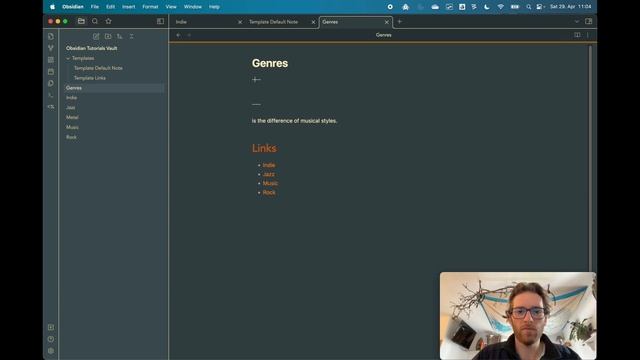Navigate back with the left arrow
640x360 pixels.
click(x=178, y=35)
